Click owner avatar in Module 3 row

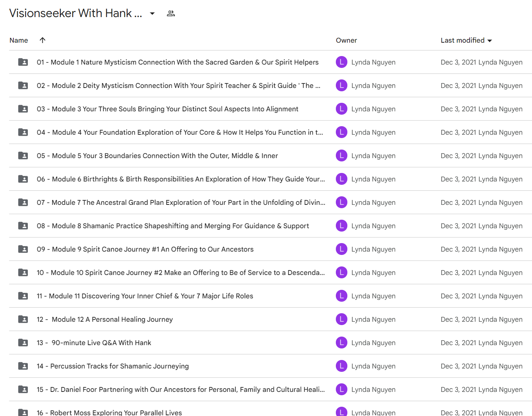341,109
